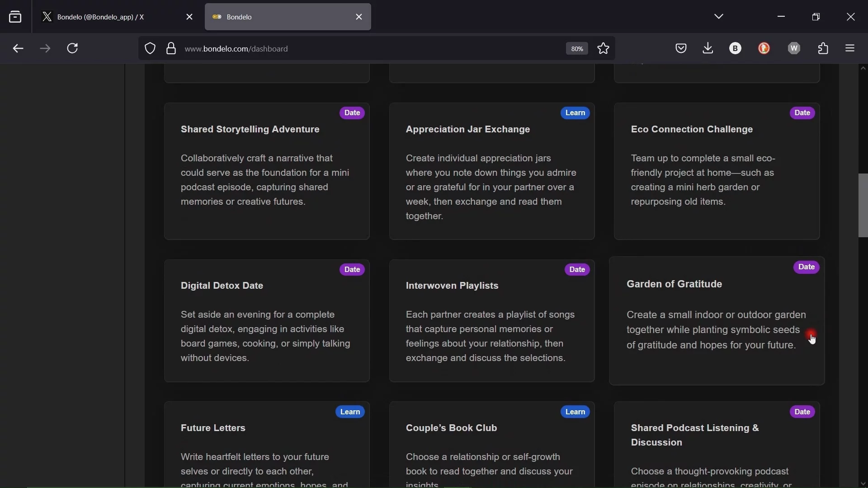The width and height of the screenshot is (868, 488).
Task: Click the page vertical scrollbar thumb
Action: 863,206
